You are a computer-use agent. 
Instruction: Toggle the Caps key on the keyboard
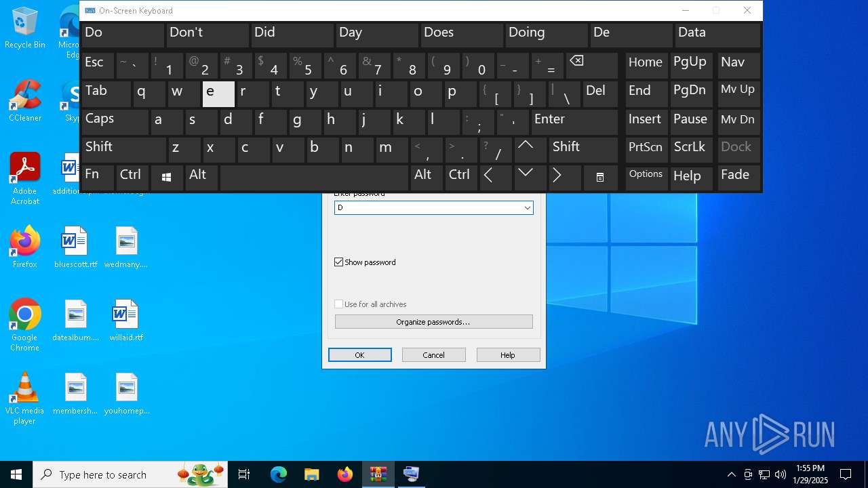[x=115, y=122]
